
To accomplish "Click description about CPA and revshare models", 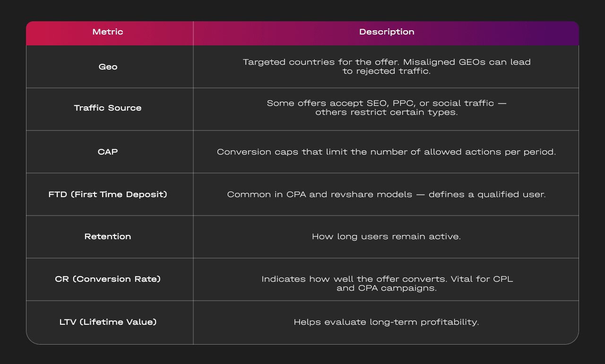I will coord(386,194).
